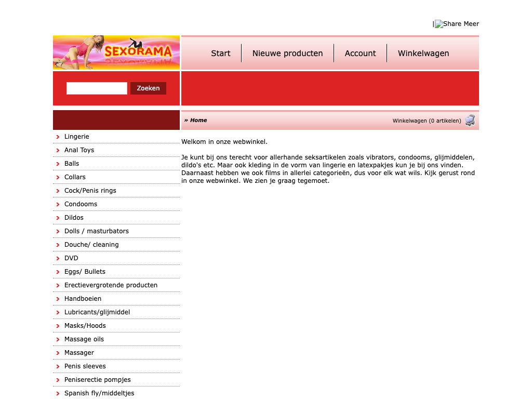The height and width of the screenshot is (399, 532).
Task: Click the red arrow beside Lubricants/glijmiddel
Action: (58, 312)
